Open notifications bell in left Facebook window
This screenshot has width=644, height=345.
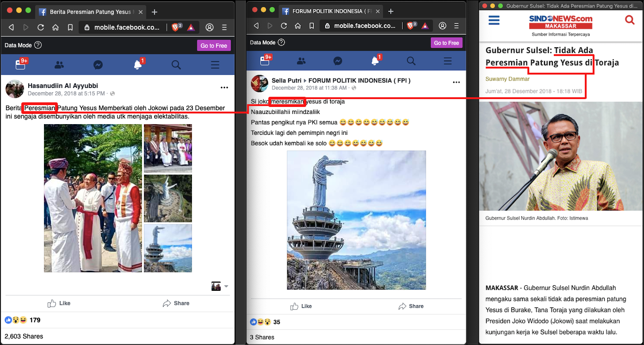tap(138, 65)
